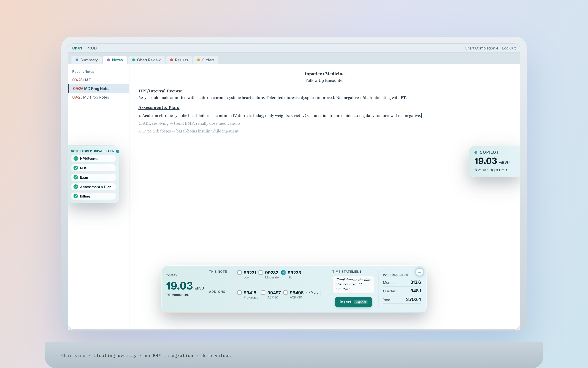Image resolution: width=588 pixels, height=368 pixels.
Task: Click Log Out link
Action: tap(509, 48)
